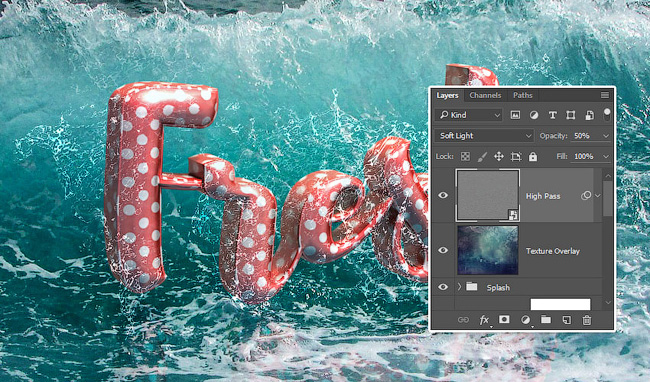Open the Kind filter type dropdown
650x382 pixels.
click(x=469, y=115)
